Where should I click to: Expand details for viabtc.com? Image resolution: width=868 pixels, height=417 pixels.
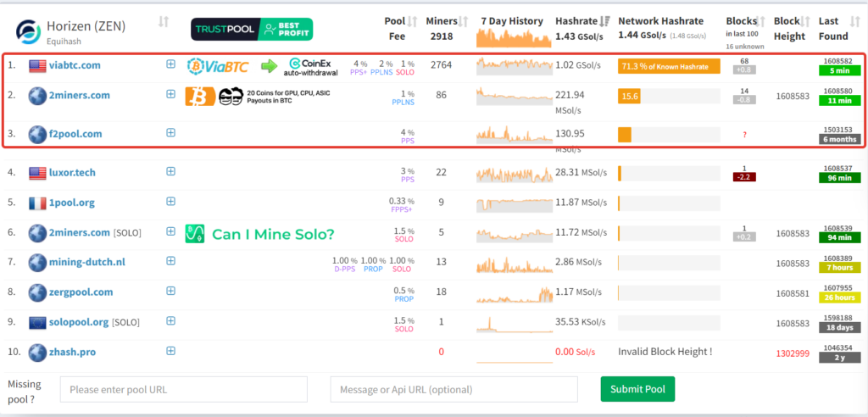[170, 64]
